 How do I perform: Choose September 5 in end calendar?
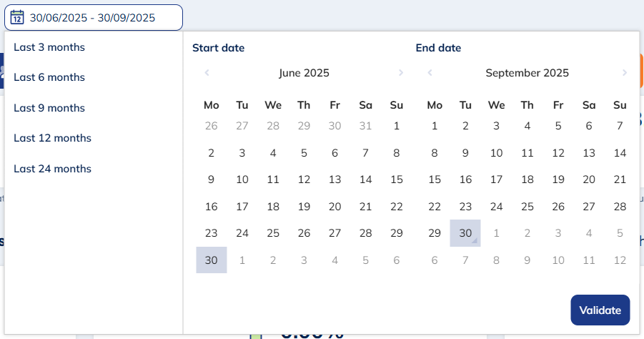[558, 126]
